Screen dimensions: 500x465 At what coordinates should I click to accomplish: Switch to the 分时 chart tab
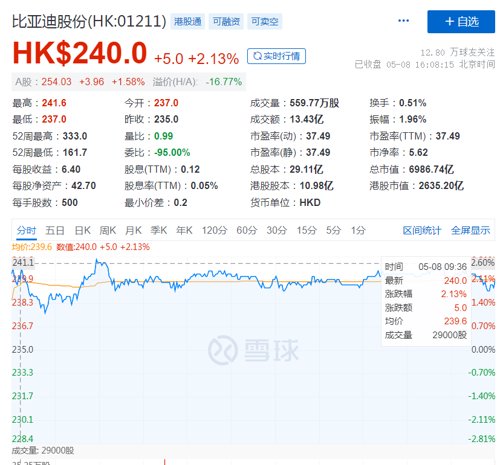pos(27,230)
